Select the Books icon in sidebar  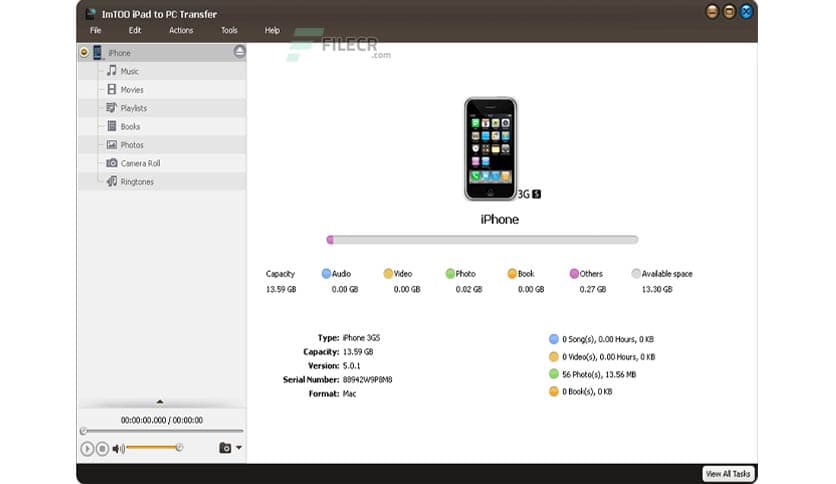111,126
